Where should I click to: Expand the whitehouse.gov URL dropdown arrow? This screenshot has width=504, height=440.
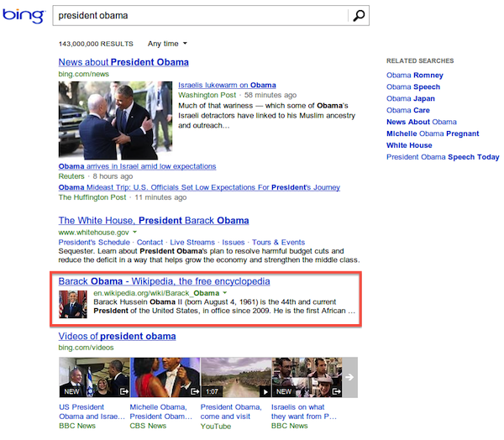[135, 232]
